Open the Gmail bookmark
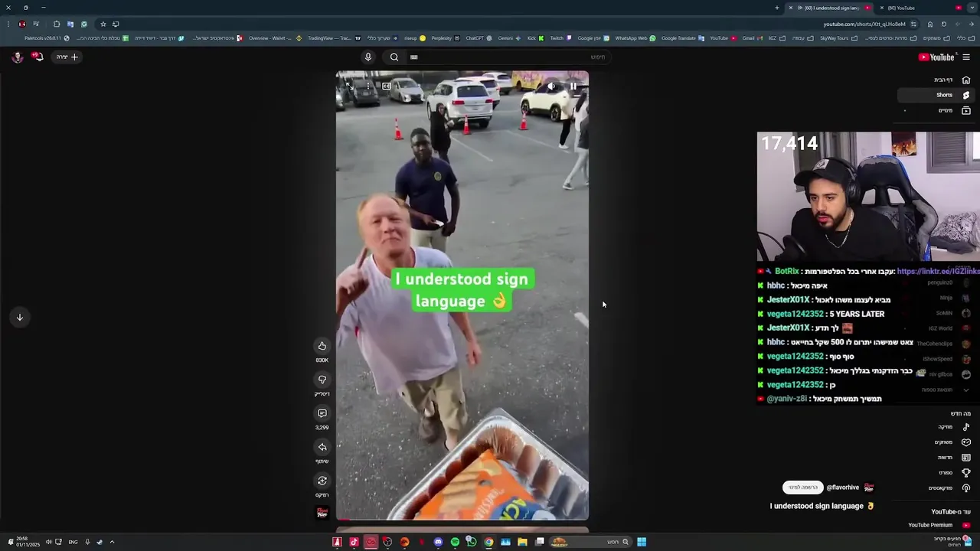The width and height of the screenshot is (980, 551). (x=752, y=38)
